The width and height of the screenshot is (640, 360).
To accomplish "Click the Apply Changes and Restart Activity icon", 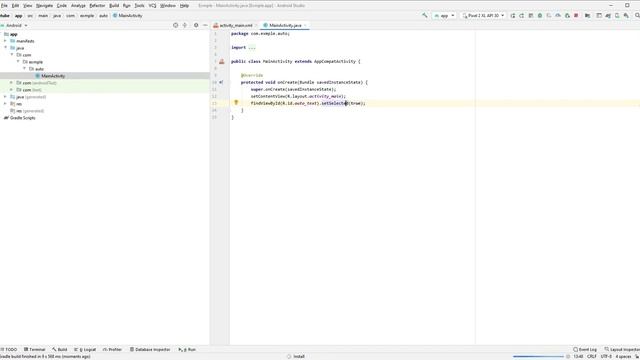I will click(522, 16).
